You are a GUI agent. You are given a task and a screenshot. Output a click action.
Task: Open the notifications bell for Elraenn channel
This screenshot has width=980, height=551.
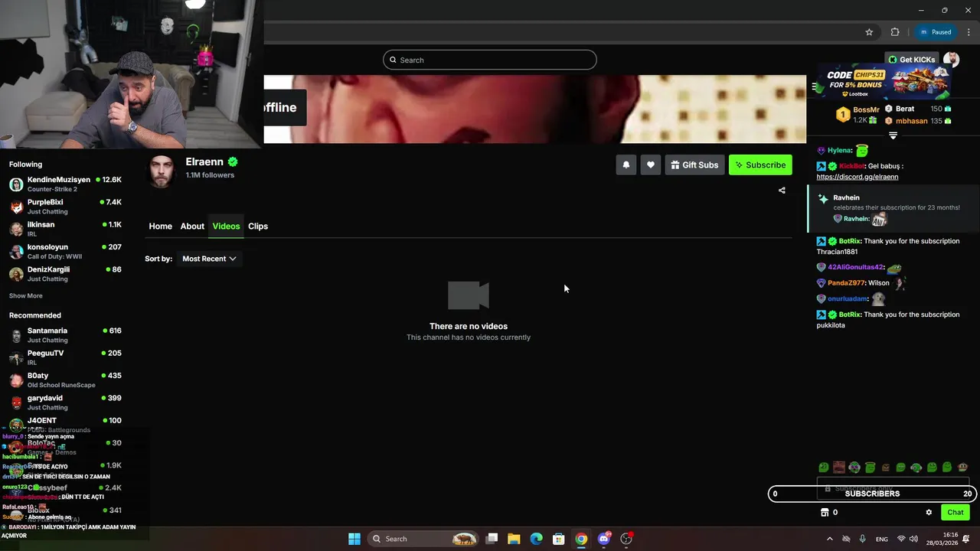[x=626, y=165]
